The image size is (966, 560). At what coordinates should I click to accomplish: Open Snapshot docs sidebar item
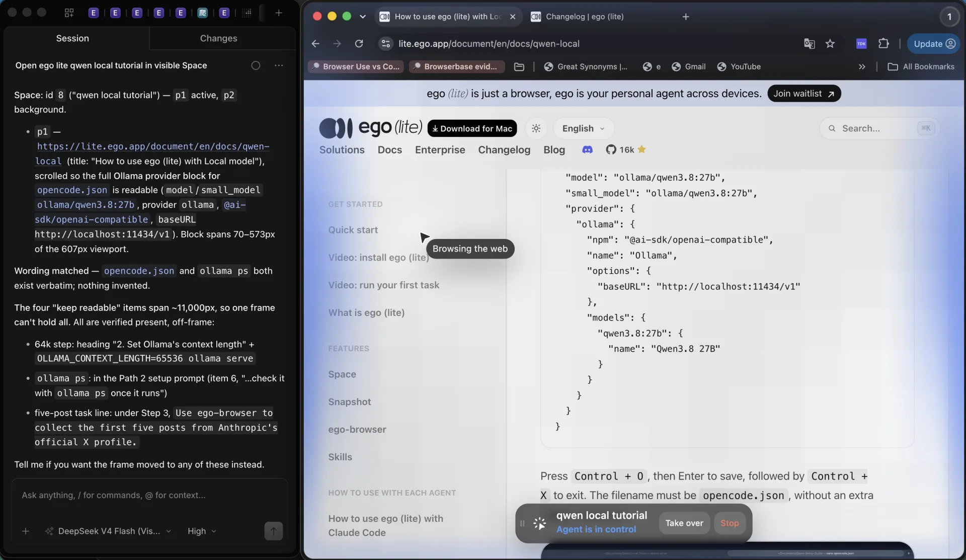click(350, 402)
